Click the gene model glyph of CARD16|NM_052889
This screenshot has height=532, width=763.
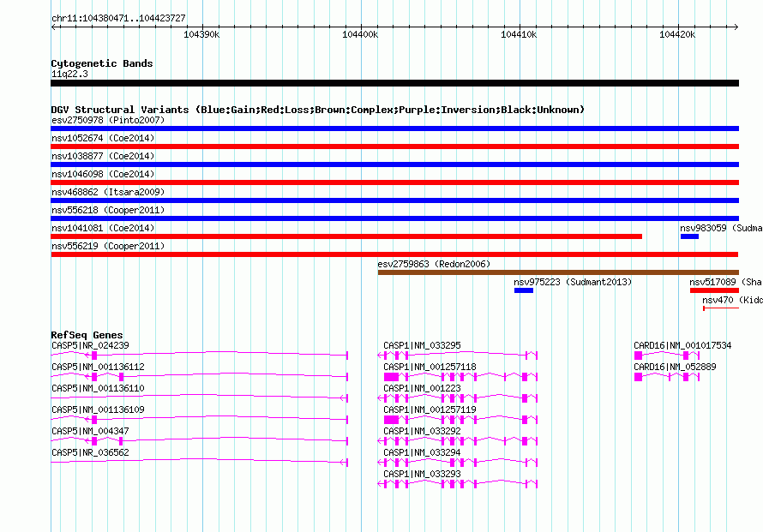click(667, 377)
